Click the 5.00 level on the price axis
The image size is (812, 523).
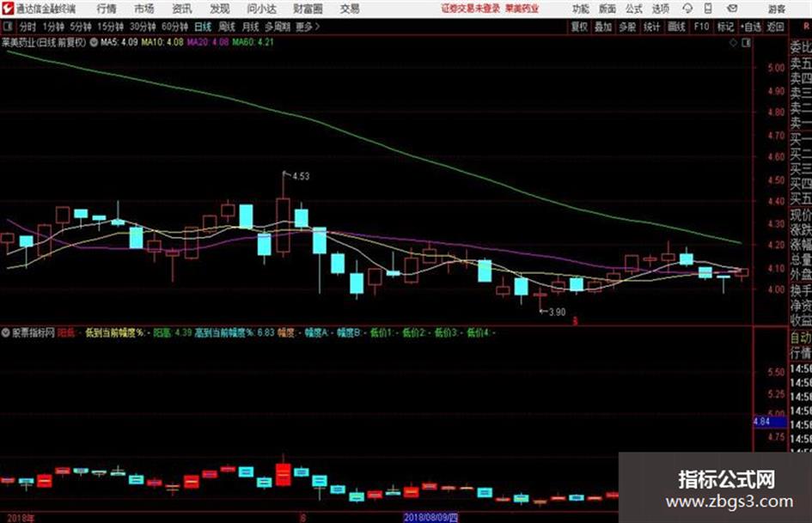point(776,67)
